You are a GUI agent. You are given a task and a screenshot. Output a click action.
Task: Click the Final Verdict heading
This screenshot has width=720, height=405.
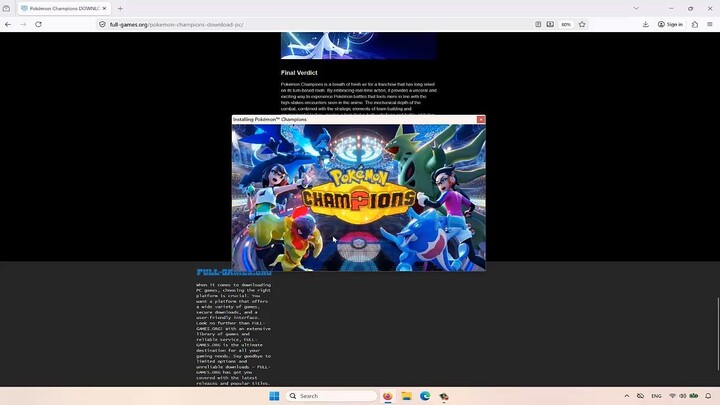(299, 73)
